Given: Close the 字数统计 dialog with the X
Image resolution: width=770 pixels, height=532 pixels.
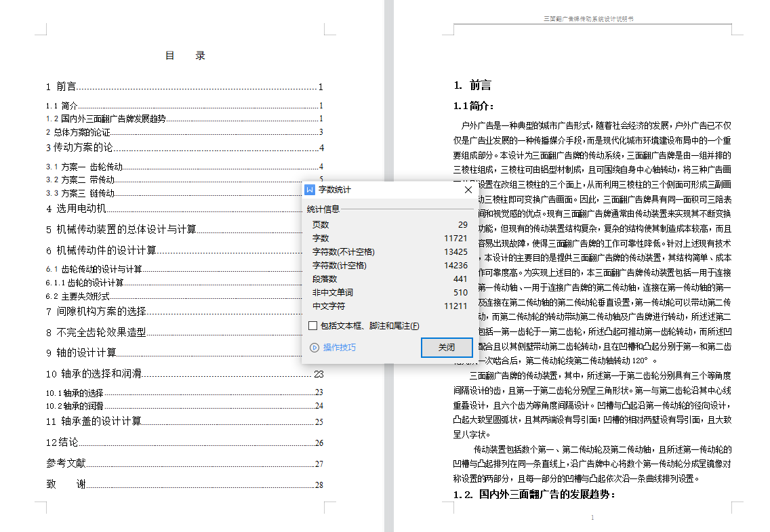Looking at the screenshot, I should click(x=468, y=190).
